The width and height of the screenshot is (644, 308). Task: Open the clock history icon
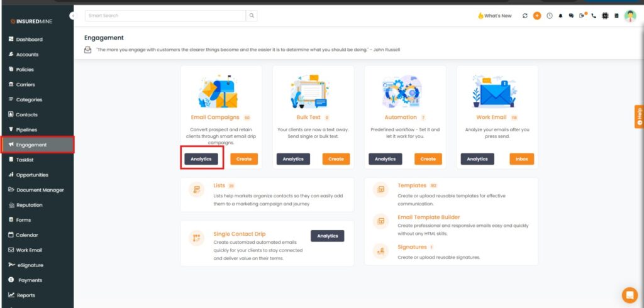point(549,16)
